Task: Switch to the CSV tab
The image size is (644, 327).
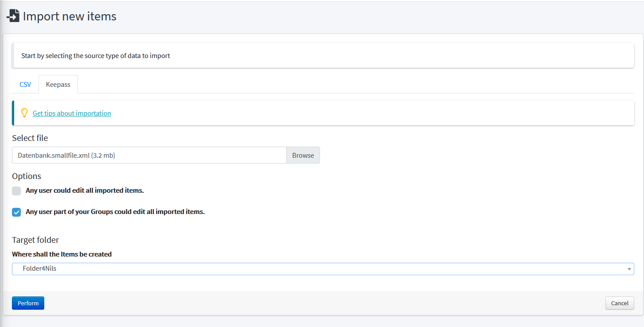Action: (x=25, y=84)
